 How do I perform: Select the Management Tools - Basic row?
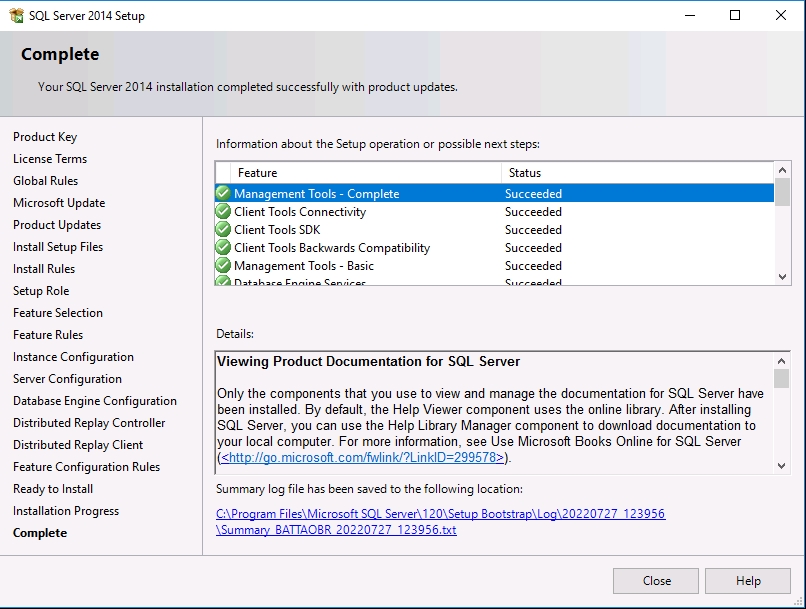pyautogui.click(x=494, y=265)
